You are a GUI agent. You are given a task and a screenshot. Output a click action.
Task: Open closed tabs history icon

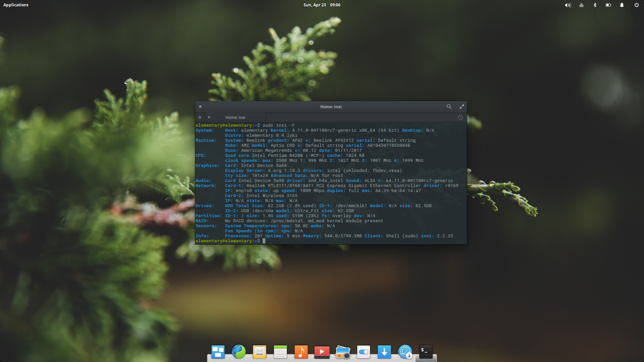[x=460, y=117]
